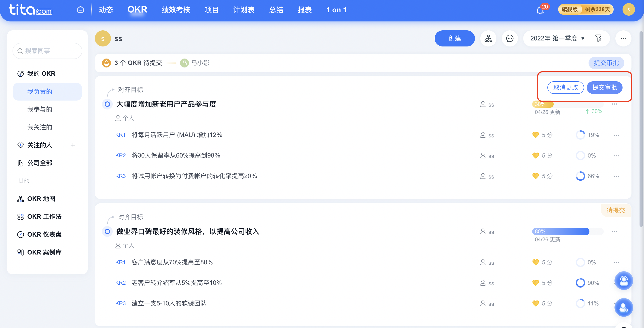Switch to the OKR tab
Screen dimensions: 644x328
pos(137,10)
